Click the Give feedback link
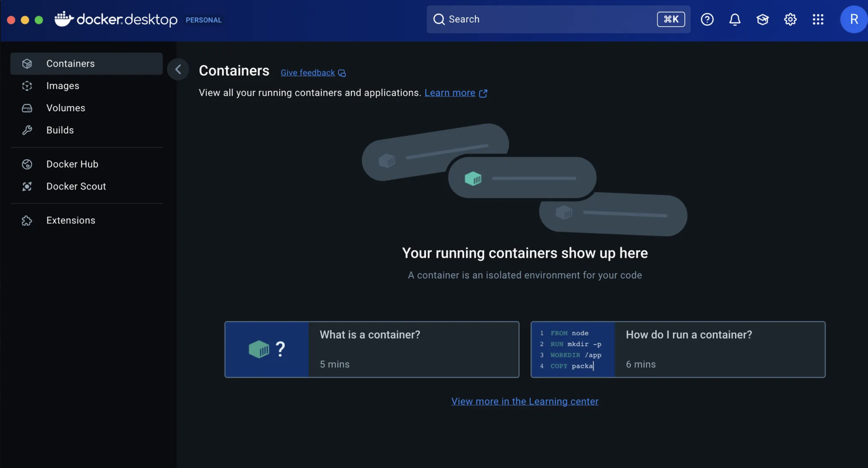The width and height of the screenshot is (868, 468). (308, 73)
